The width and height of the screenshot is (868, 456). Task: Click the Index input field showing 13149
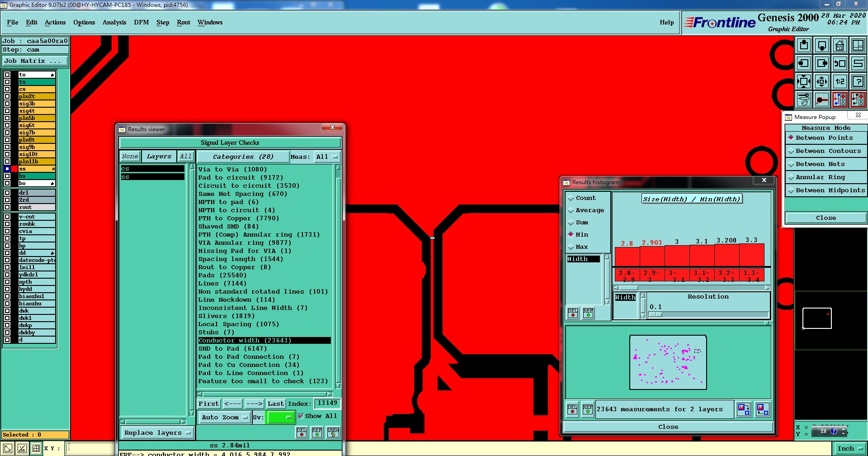[327, 404]
